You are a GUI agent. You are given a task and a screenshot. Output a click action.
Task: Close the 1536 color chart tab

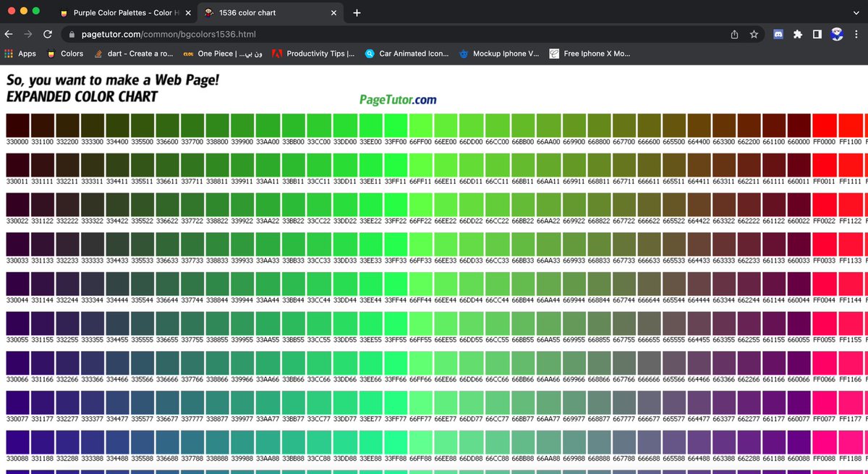pos(334,13)
